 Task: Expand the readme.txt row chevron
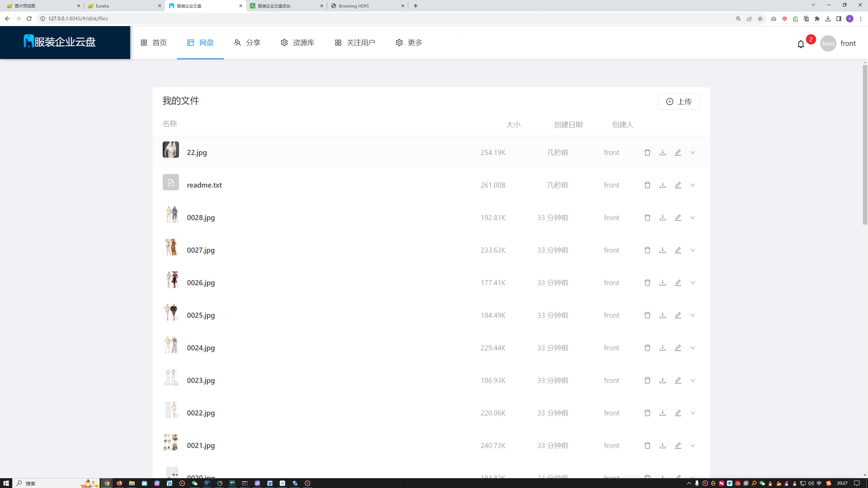[x=693, y=185]
